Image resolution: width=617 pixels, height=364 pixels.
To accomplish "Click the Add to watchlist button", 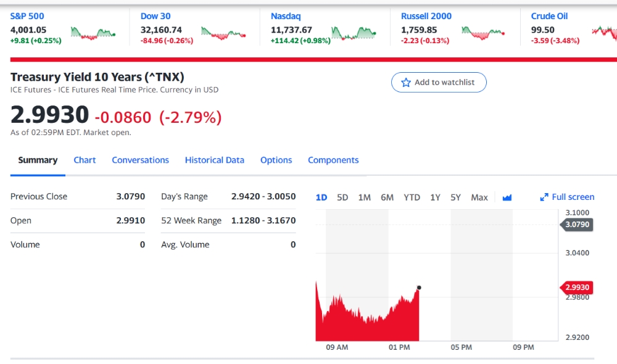I will pyautogui.click(x=439, y=82).
